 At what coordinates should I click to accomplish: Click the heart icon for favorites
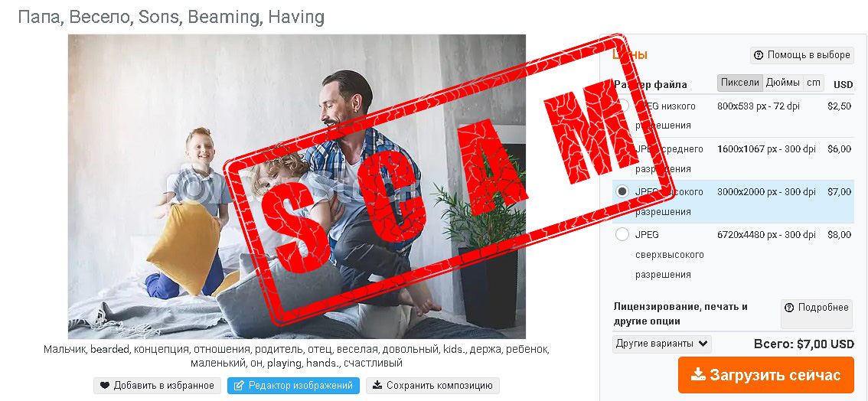[x=105, y=386]
